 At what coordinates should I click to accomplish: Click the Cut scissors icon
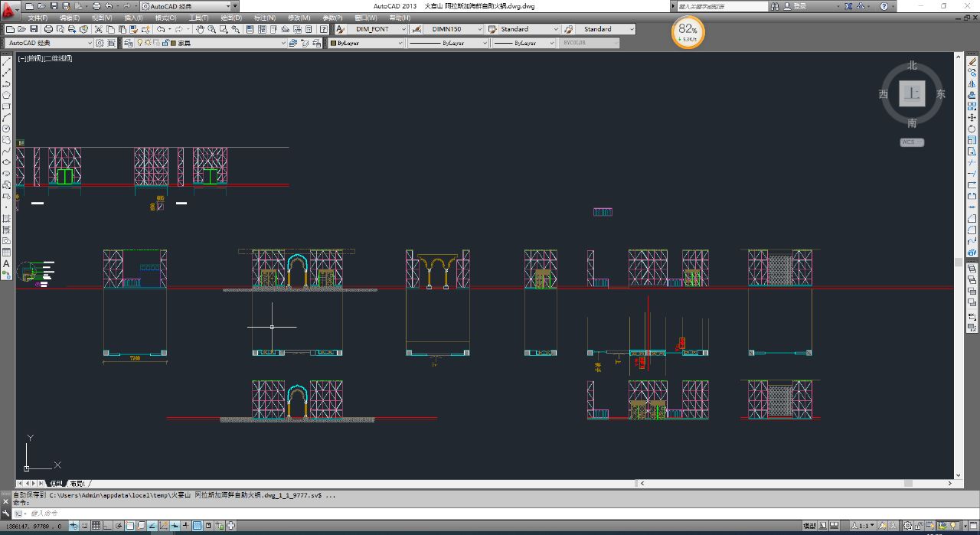(x=98, y=29)
